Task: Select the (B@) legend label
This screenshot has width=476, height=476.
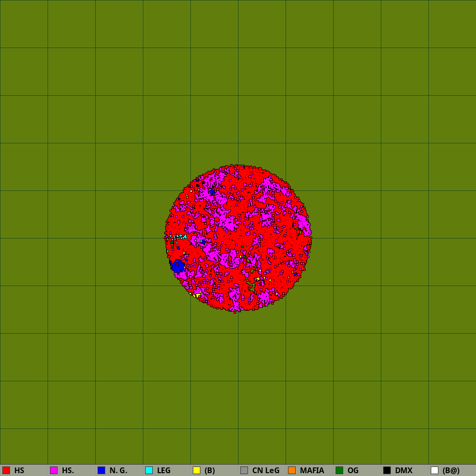Action: point(451,471)
